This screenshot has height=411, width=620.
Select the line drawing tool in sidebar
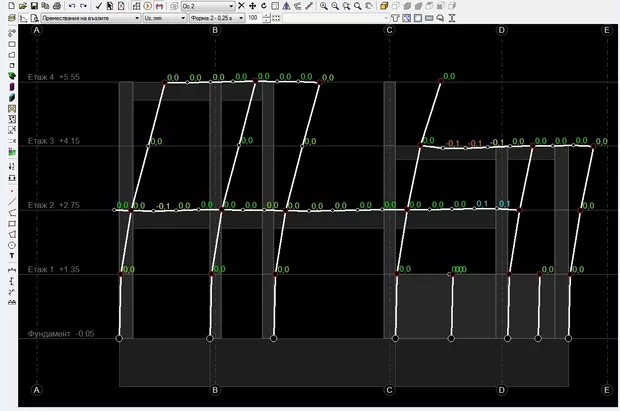pyautogui.click(x=11, y=200)
